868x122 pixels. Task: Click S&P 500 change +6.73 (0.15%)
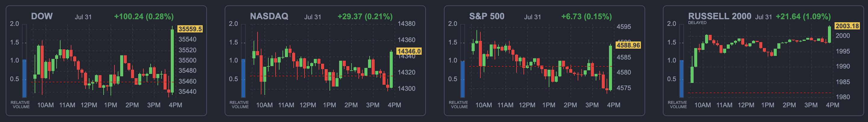coord(586,17)
